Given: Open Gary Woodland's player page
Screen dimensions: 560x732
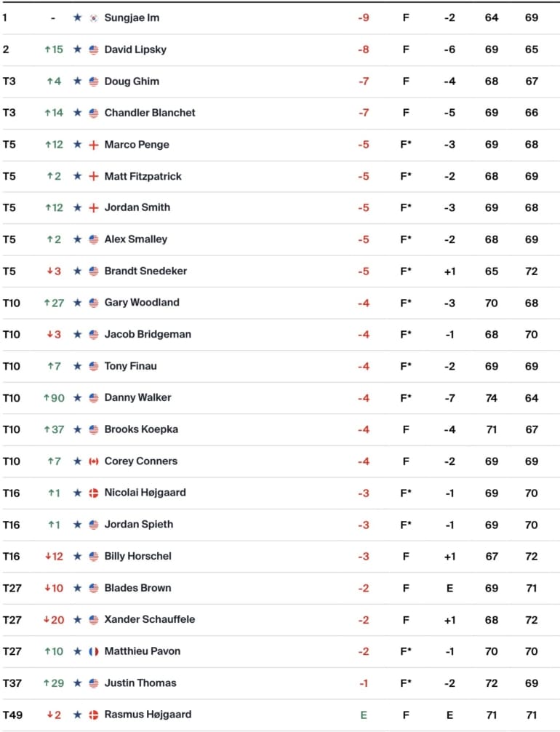Looking at the screenshot, I should [x=142, y=303].
